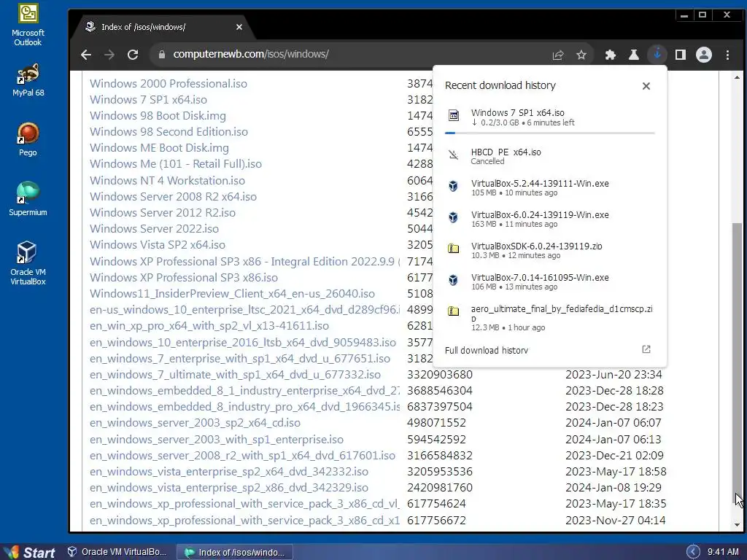Image resolution: width=747 pixels, height=560 pixels.
Task: Open en_windows_server_2003_sp2_x64_cd.iso link
Action: (x=195, y=423)
